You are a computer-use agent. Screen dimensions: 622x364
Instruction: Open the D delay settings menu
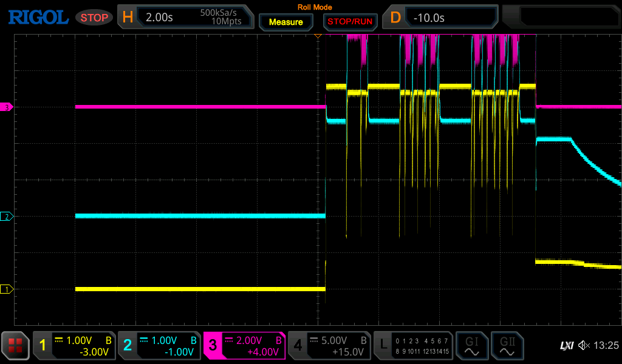coord(395,17)
